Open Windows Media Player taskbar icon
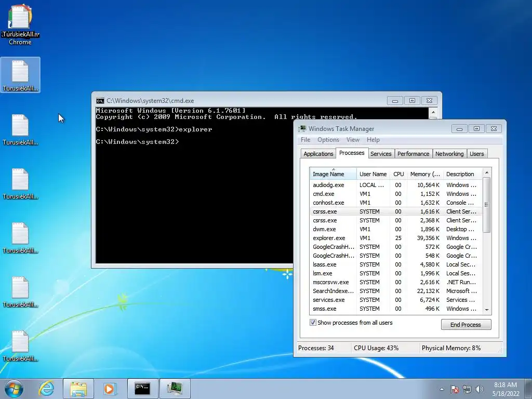Screen dimensions: 532x399 point(110,389)
